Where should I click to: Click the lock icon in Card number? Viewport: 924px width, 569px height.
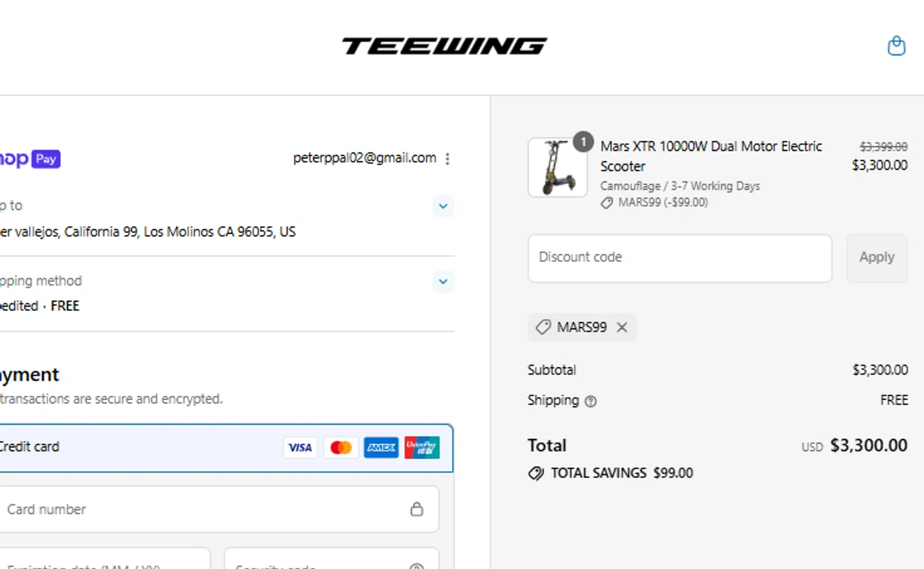coord(417,509)
